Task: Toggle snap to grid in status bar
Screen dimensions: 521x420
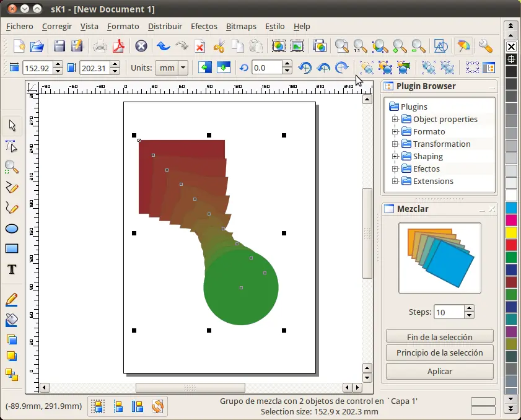Action: coord(98,406)
